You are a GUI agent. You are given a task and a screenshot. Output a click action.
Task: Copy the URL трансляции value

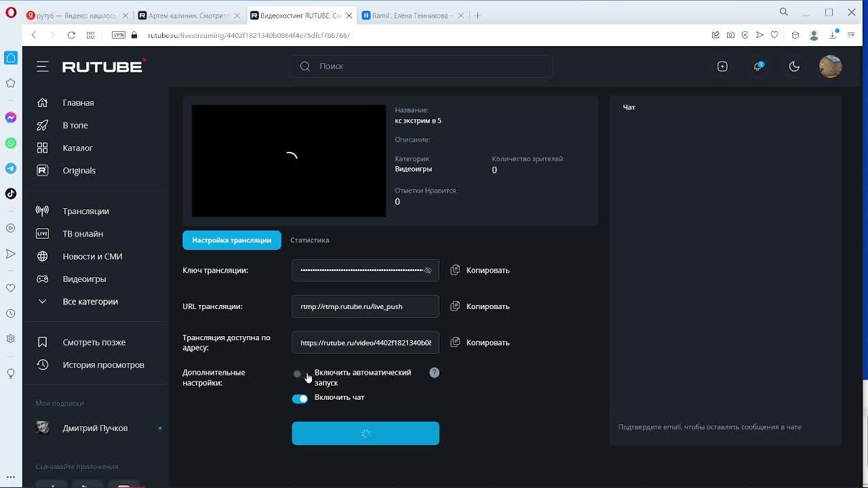pyautogui.click(x=480, y=306)
